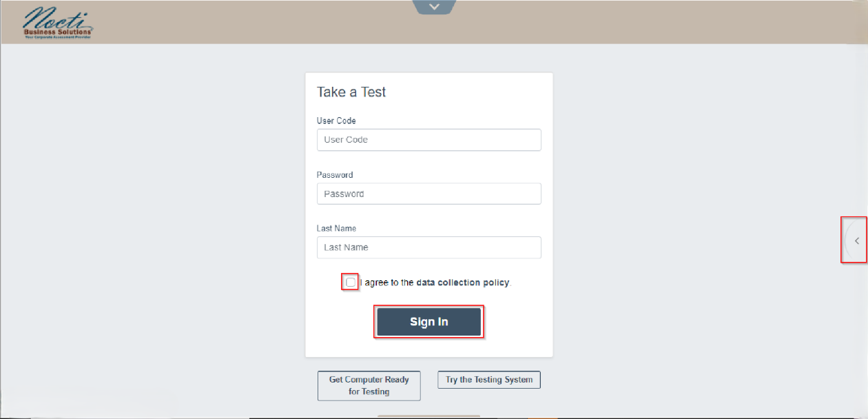Click the "Your Corporate Assessment Provider" tagline under the logo
The height and width of the screenshot is (419, 868).
tap(58, 37)
